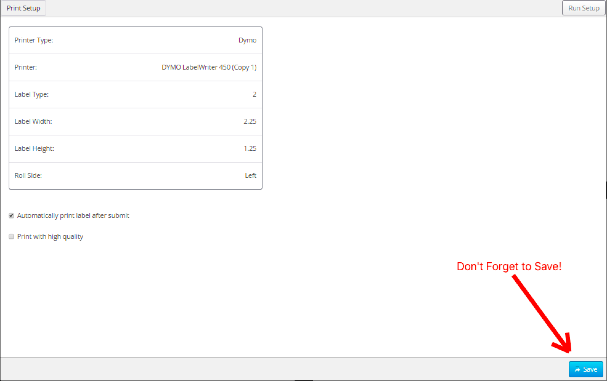
Task: Click the Printer: label
Action: click(26, 67)
